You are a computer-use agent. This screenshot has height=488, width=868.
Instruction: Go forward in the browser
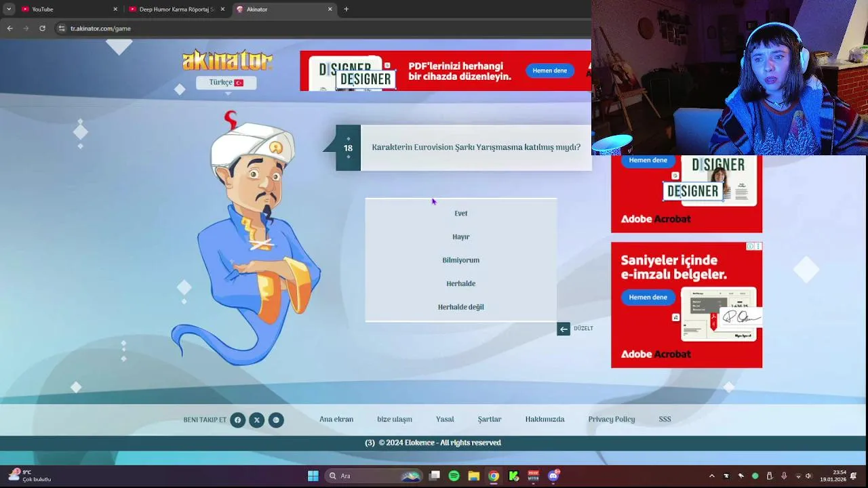click(x=26, y=28)
